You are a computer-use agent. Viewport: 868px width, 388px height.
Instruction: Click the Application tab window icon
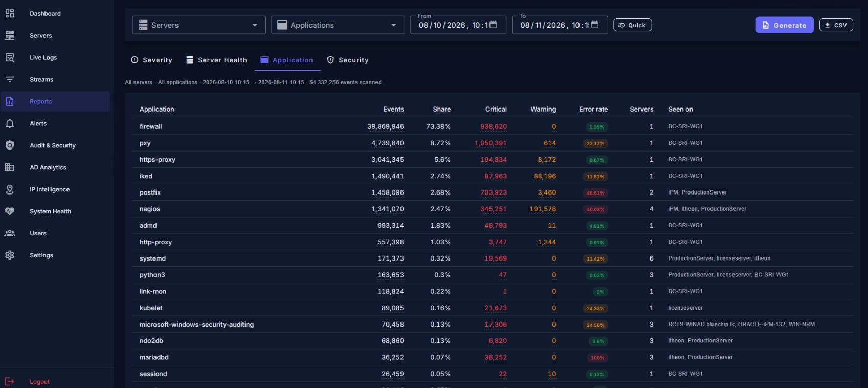coord(264,60)
